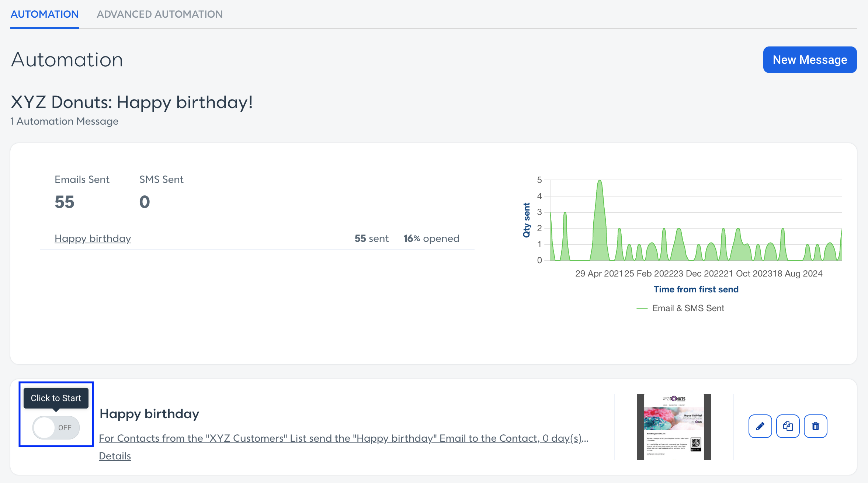The width and height of the screenshot is (868, 483).
Task: Open the Happy birthday email thumbnail preview
Action: 674,427
